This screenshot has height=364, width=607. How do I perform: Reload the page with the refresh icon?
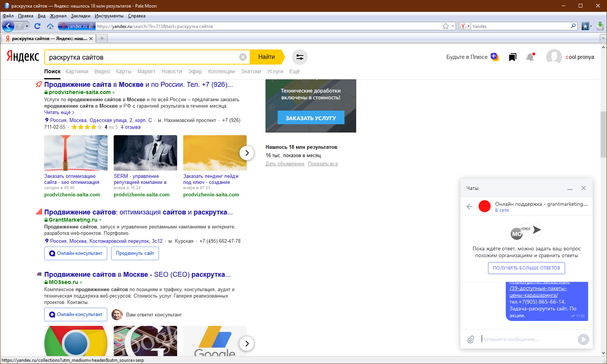click(x=37, y=26)
